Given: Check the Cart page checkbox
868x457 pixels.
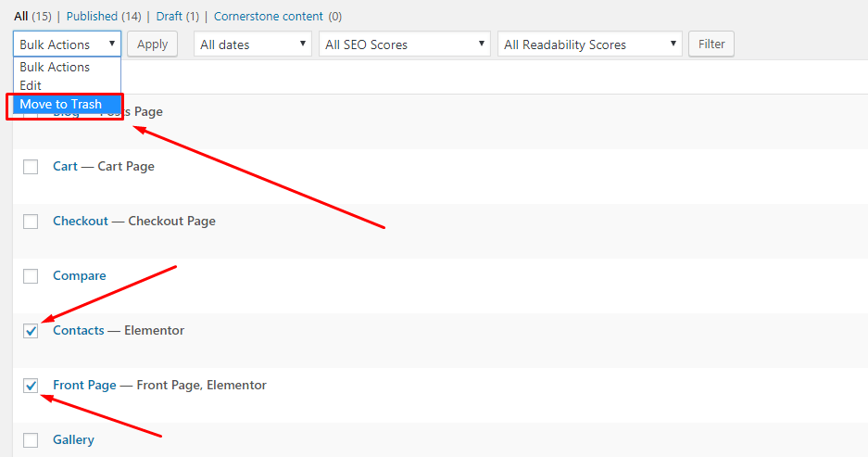Looking at the screenshot, I should click(31, 167).
